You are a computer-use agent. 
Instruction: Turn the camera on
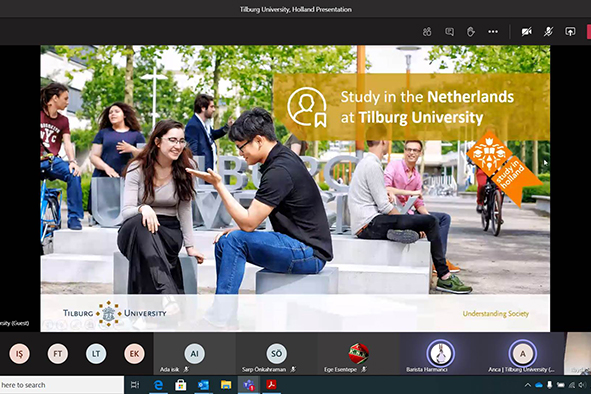pos(527,32)
